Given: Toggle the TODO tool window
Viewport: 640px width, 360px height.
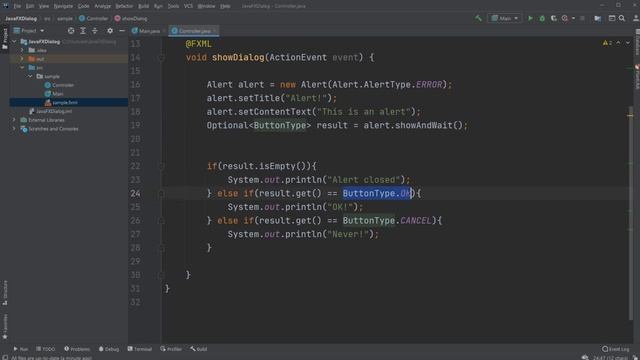Looking at the screenshot, I should (45, 349).
